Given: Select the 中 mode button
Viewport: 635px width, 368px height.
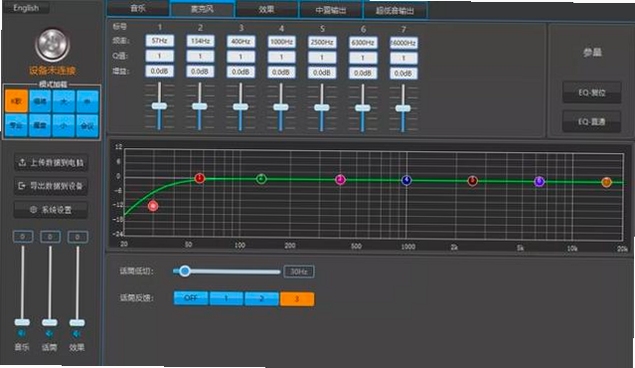Looking at the screenshot, I should [87, 102].
